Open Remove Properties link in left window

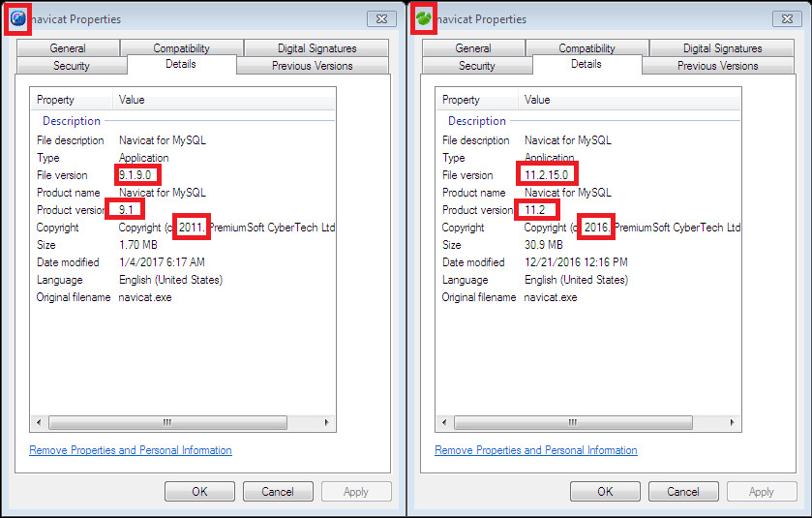[x=131, y=450]
